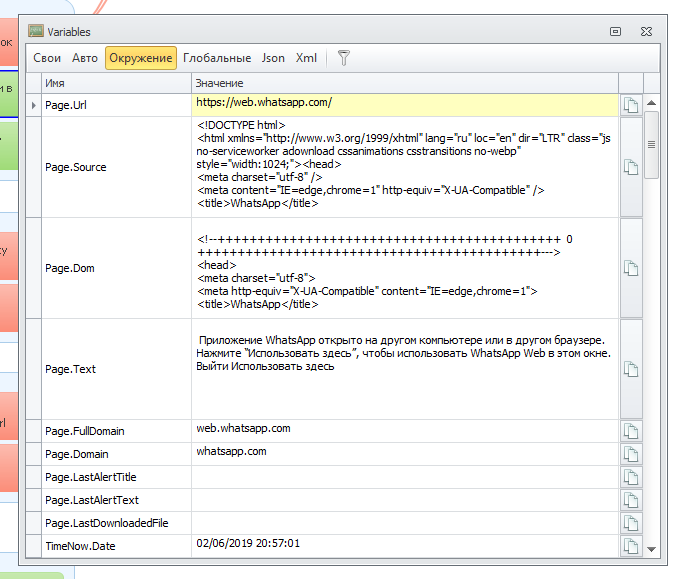Select the TimeNow.Date name cell
The width and height of the screenshot is (689, 579).
[116, 546]
